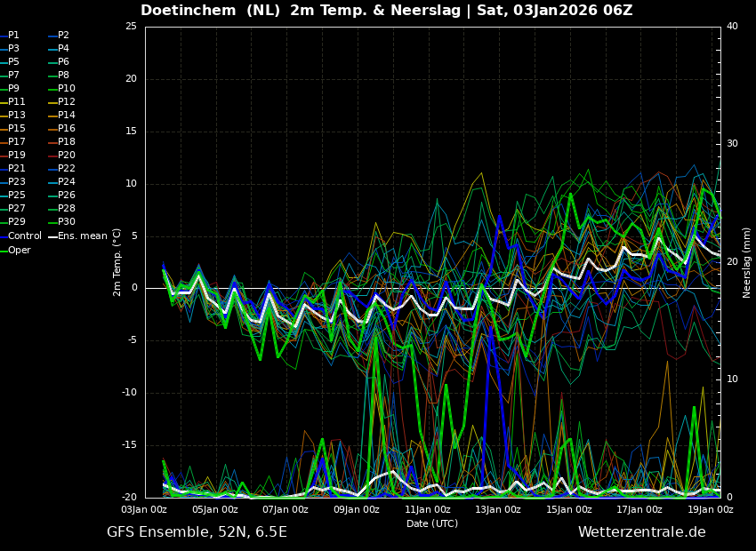
Task: Click legend entry P17
Action: pos(12,141)
